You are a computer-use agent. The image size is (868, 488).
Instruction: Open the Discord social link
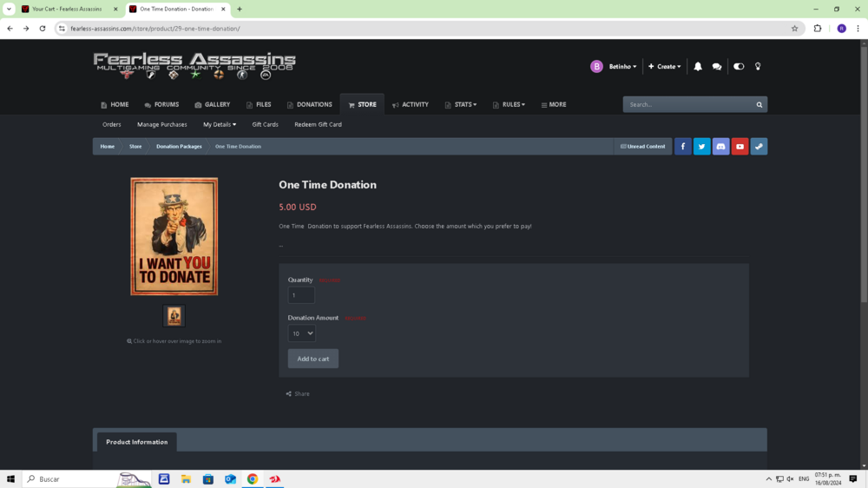pyautogui.click(x=720, y=146)
